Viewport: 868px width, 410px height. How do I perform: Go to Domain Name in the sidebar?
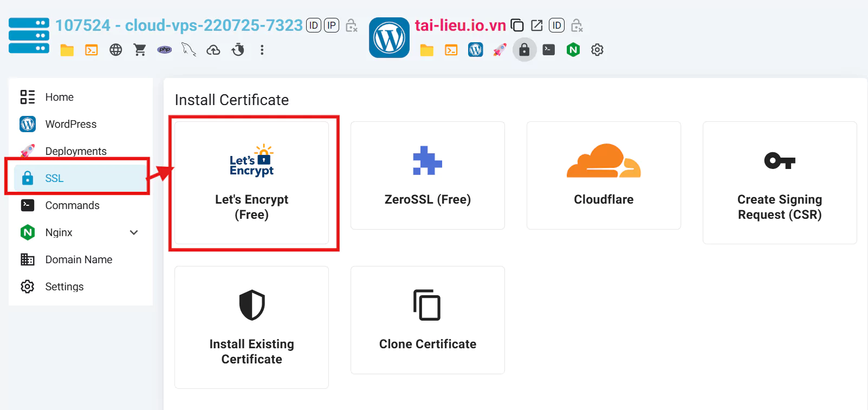[x=79, y=259]
